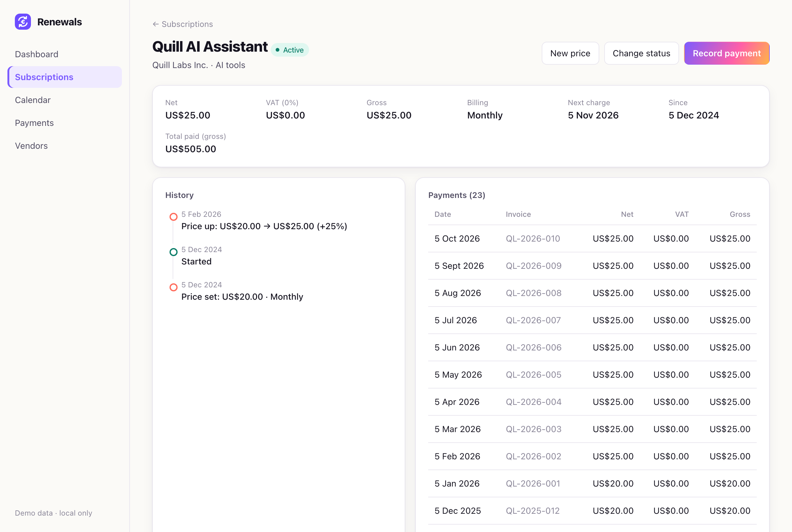Click the Renewals logo icon
792x532 pixels.
[23, 22]
